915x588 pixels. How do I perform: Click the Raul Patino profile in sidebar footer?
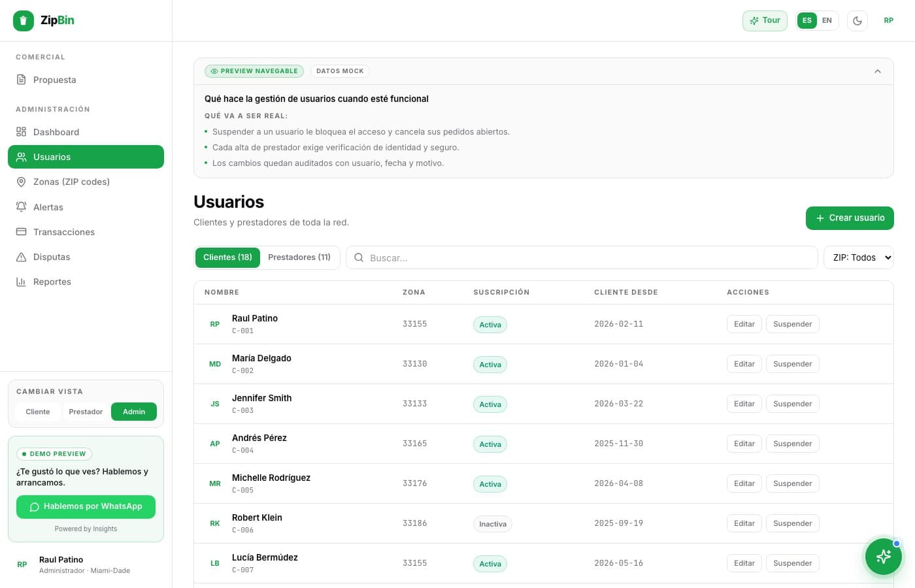86,564
